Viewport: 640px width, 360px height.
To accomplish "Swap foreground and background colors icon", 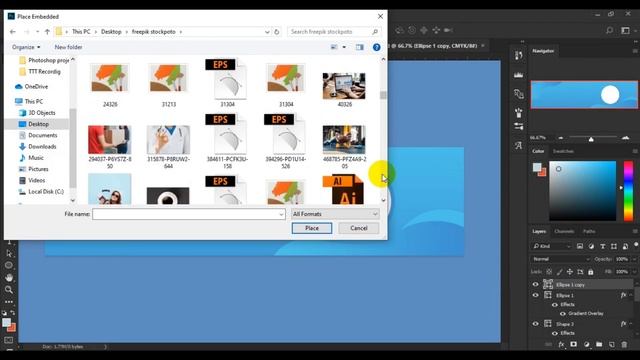I will click(13, 313).
